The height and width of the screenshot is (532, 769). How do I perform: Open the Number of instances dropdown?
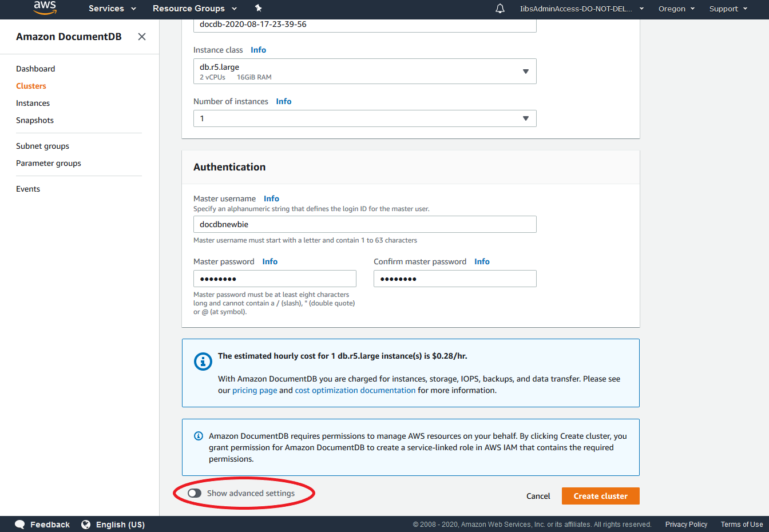(x=525, y=118)
